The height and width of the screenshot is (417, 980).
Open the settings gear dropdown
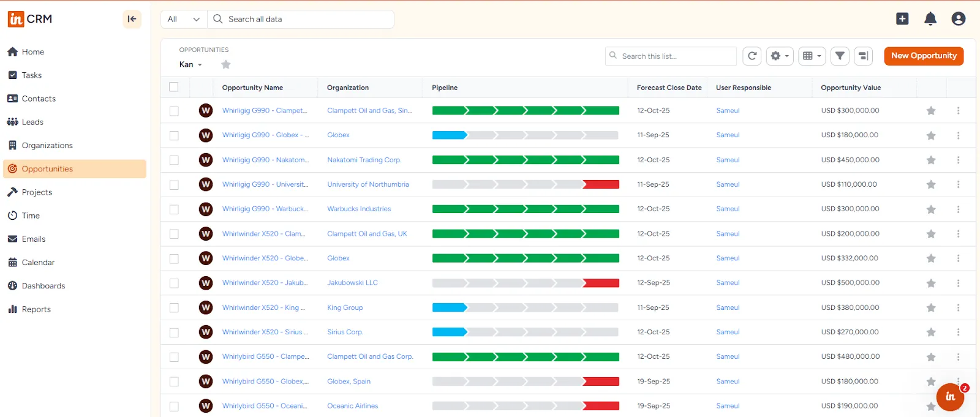point(780,56)
